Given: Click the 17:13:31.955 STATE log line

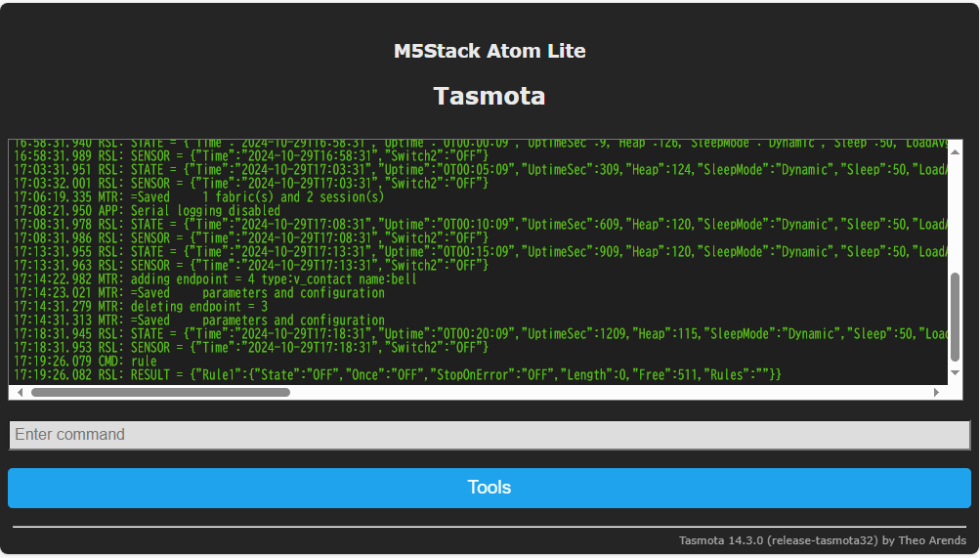Looking at the screenshot, I should pos(480,252).
